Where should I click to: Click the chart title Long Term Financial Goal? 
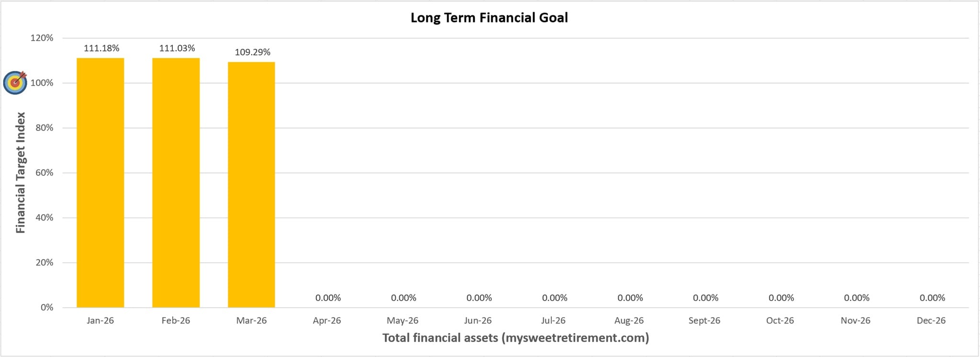coord(489,18)
